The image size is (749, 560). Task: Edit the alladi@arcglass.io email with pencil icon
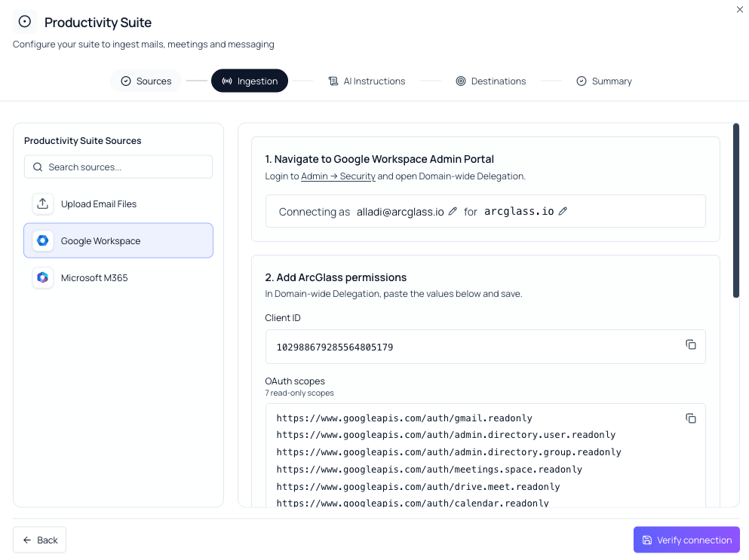tap(453, 211)
